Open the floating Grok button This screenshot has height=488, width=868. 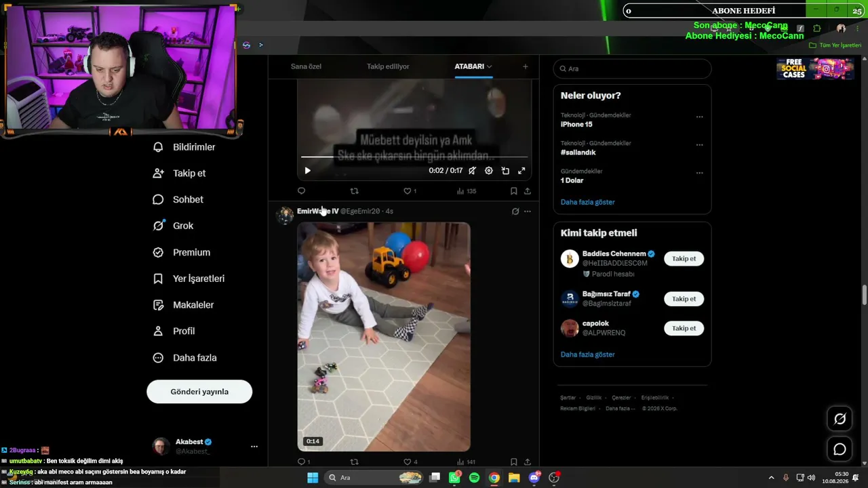click(x=840, y=419)
